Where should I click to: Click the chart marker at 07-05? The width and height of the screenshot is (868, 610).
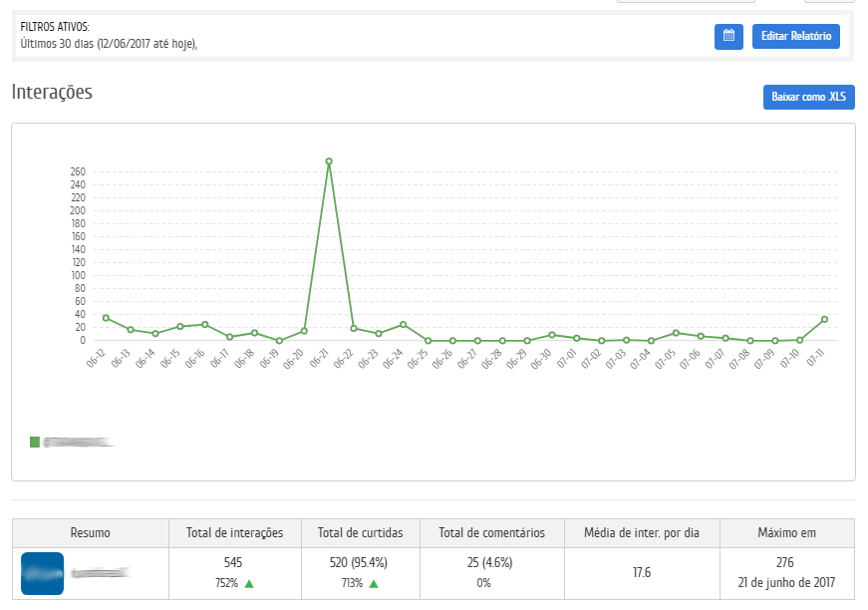tap(676, 333)
